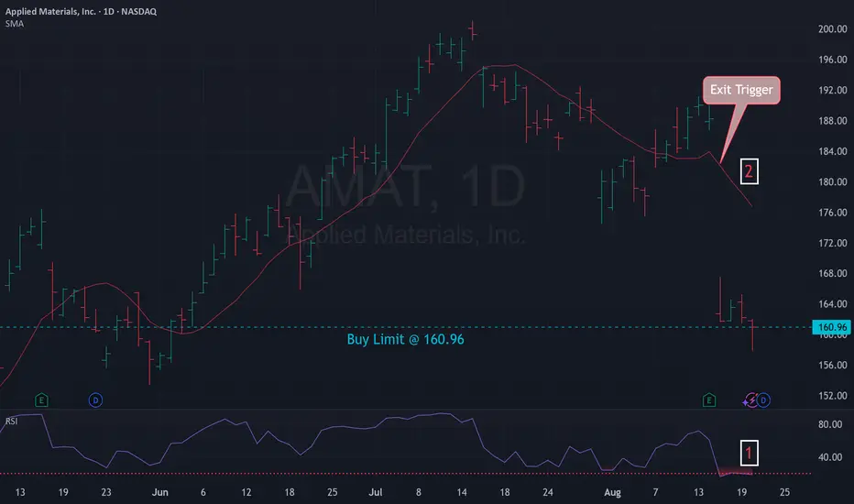The height and width of the screenshot is (504, 854).
Task: Click the 7 date label after Aug
Action: point(655,492)
